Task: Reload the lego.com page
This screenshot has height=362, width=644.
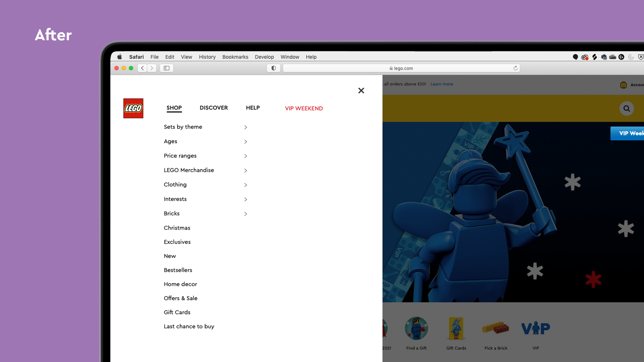Action: pyautogui.click(x=516, y=68)
